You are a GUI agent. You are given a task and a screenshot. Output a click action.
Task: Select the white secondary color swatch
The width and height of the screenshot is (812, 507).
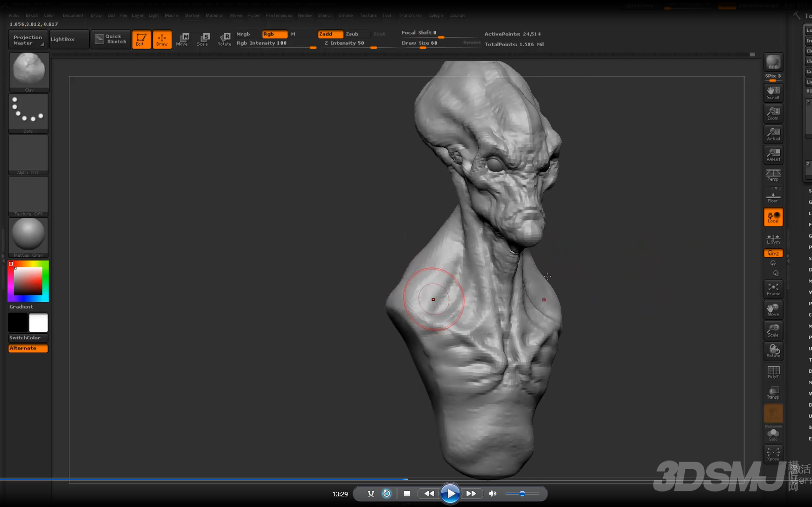tap(38, 323)
